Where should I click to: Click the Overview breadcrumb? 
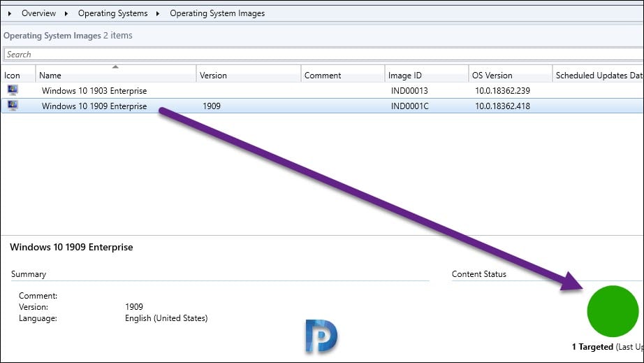pyautogui.click(x=38, y=13)
